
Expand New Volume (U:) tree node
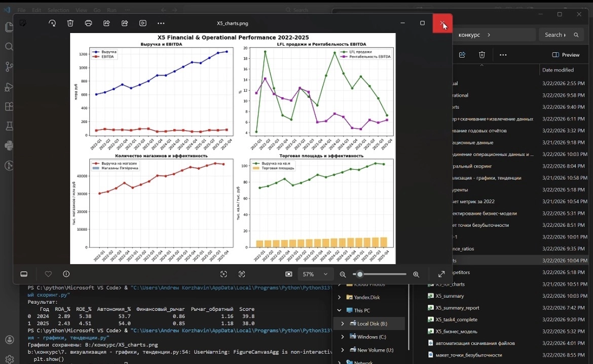tap(343, 350)
